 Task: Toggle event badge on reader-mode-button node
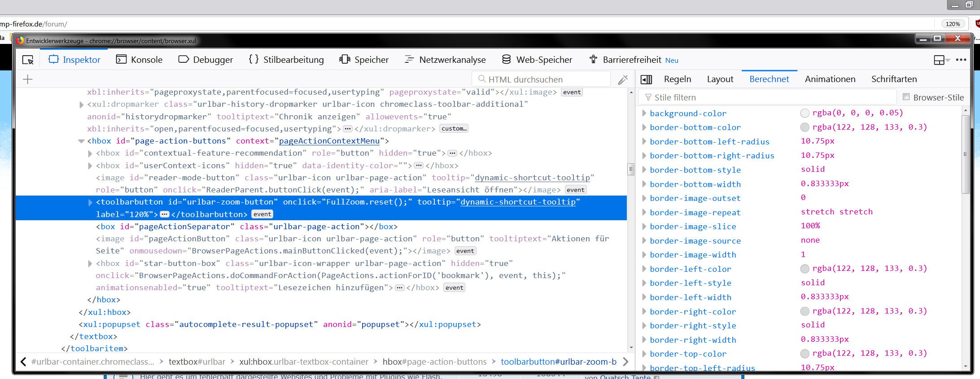tap(575, 190)
